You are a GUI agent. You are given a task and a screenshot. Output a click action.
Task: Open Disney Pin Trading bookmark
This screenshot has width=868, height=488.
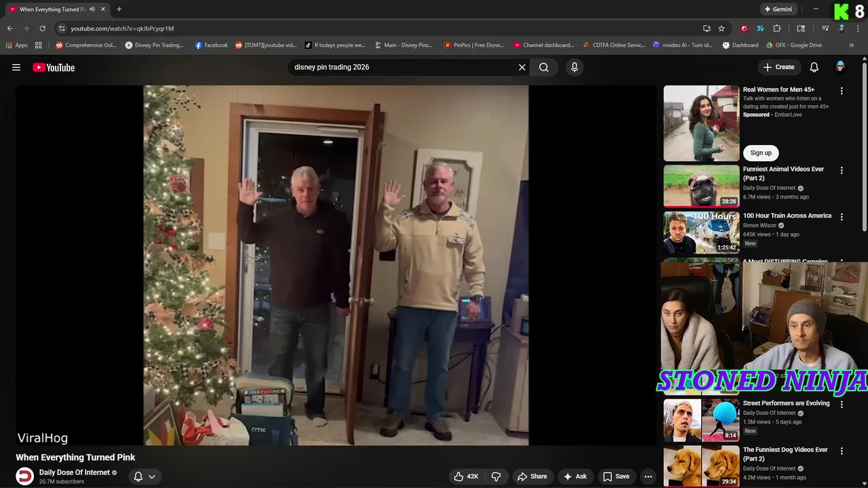155,45
